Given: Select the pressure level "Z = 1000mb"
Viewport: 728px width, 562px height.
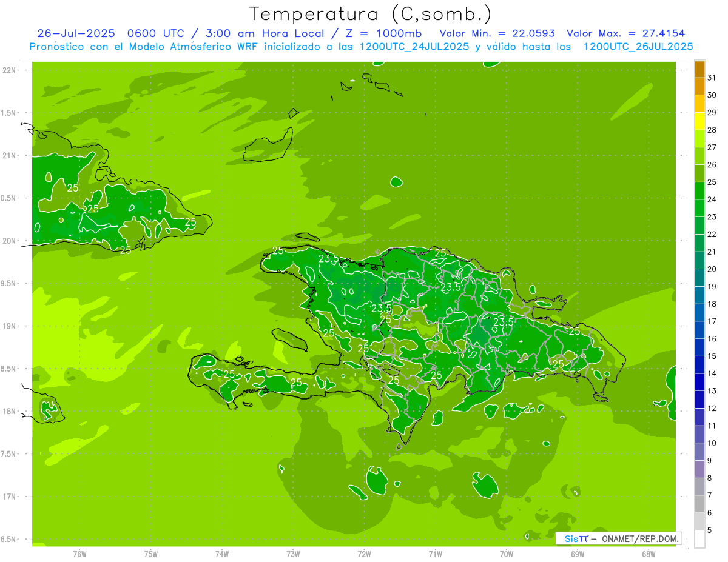Looking at the screenshot, I should coord(383,33).
